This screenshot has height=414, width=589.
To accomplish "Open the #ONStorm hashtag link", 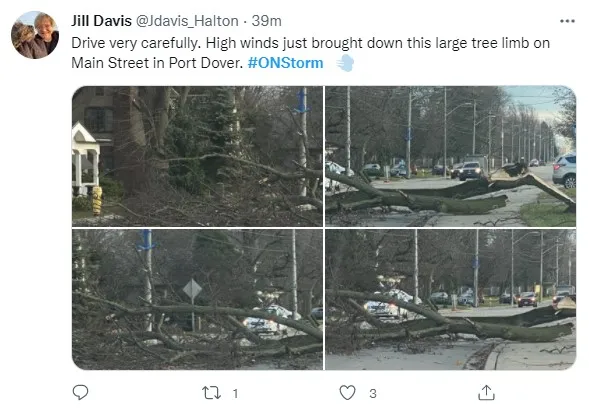I will tap(285, 63).
